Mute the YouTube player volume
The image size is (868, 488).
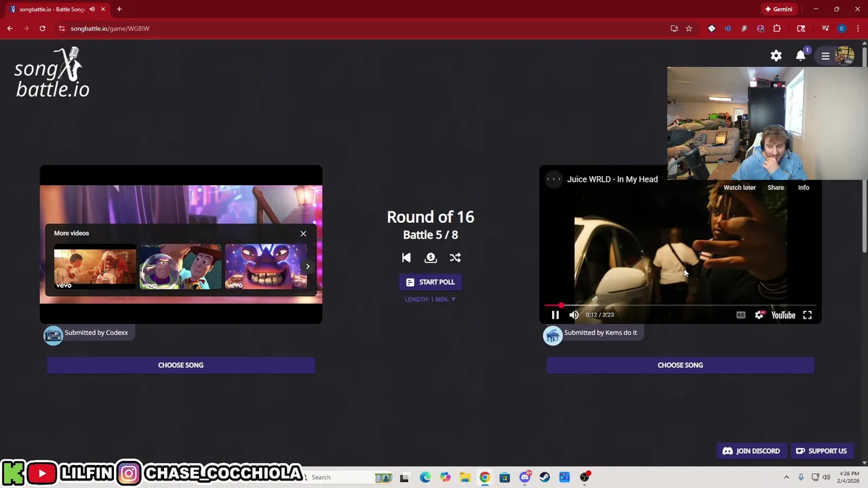(574, 314)
